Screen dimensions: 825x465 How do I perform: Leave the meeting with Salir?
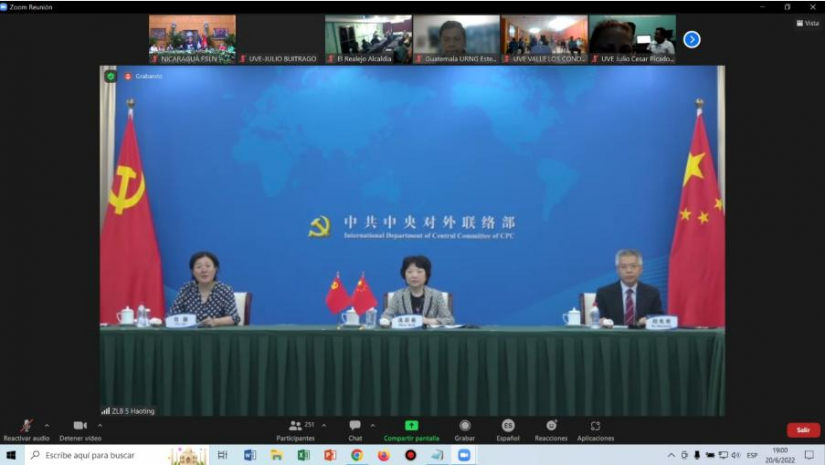(803, 430)
